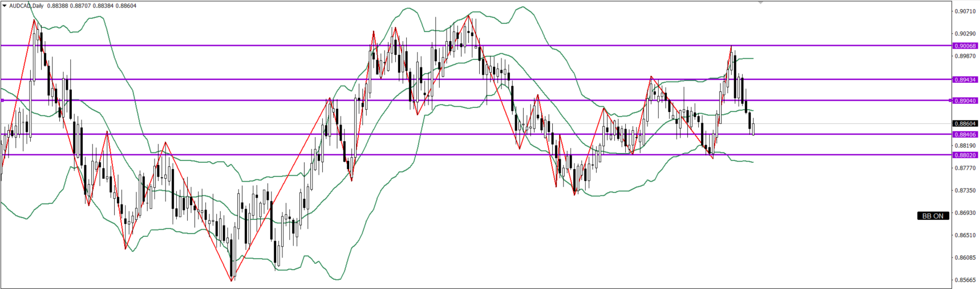Click left-edge handle of the 0.89040 line
Image resolution: width=980 pixels, height=289 pixels.
point(2,101)
